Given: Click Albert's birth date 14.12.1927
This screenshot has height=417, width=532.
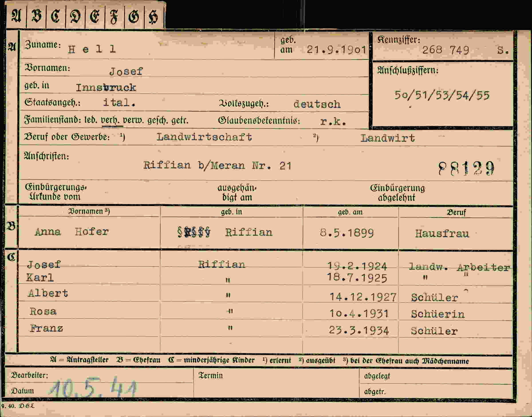Looking at the screenshot, I should 363,297.
